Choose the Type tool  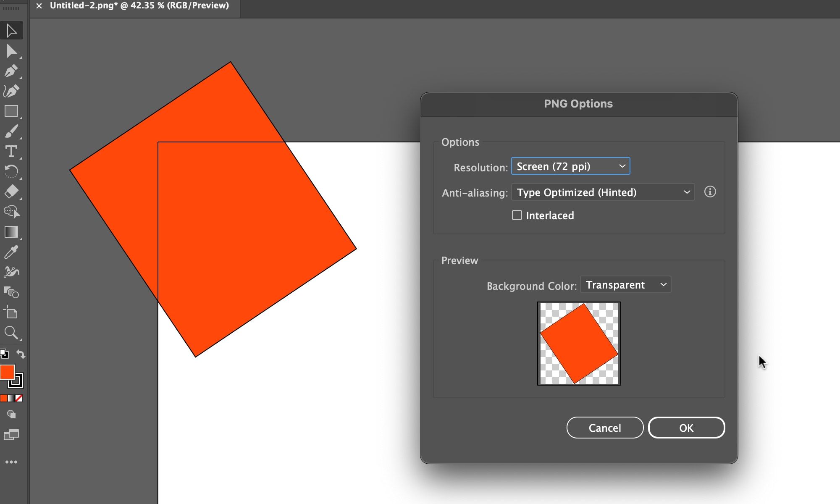pyautogui.click(x=12, y=152)
